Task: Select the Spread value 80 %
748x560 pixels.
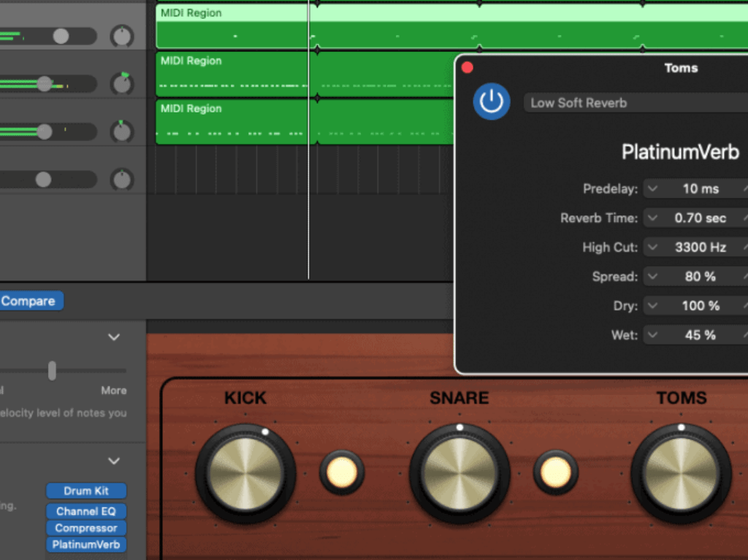Action: 701,277
